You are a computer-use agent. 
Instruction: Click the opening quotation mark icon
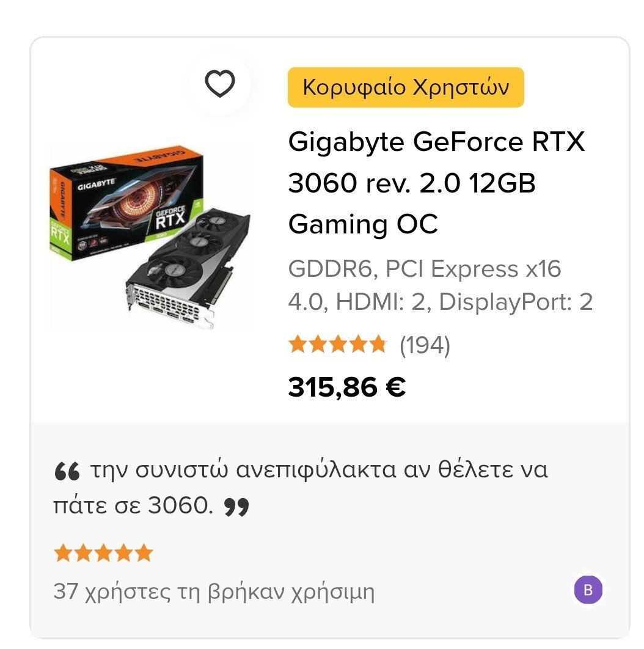coord(67,471)
